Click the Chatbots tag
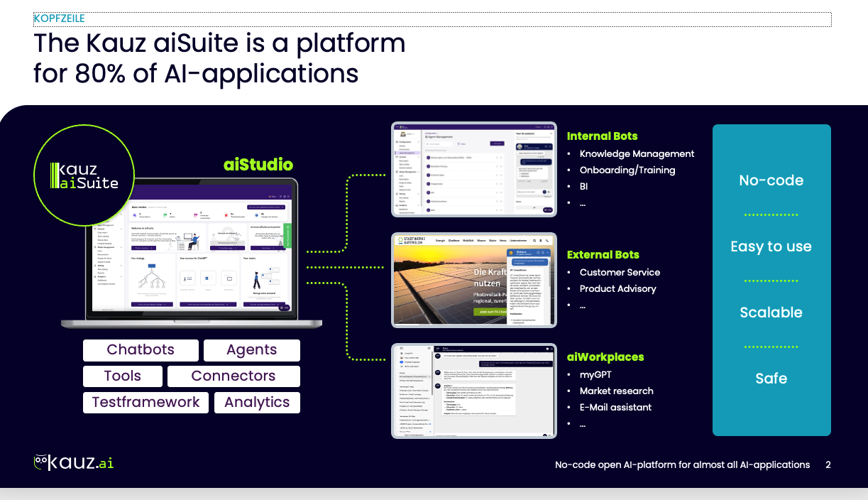 tap(140, 350)
